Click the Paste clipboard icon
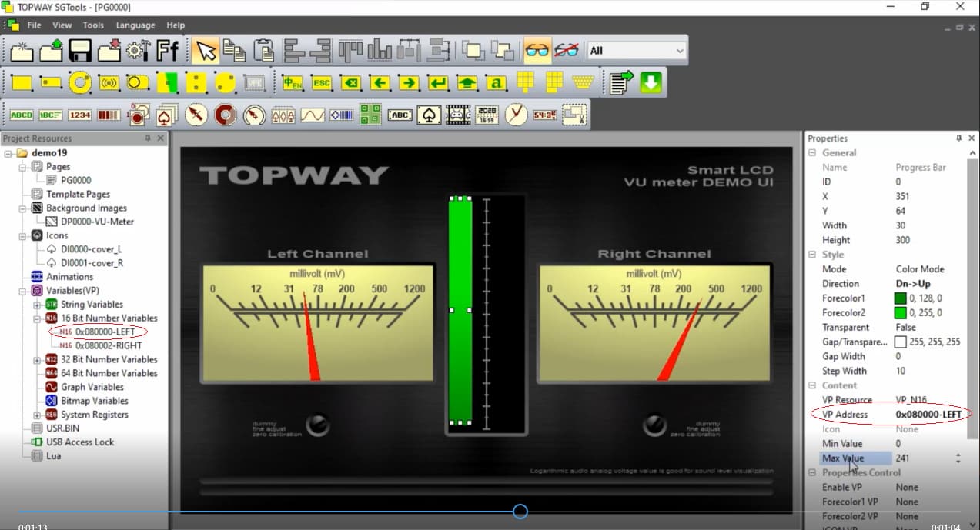The image size is (980, 530). point(263,50)
